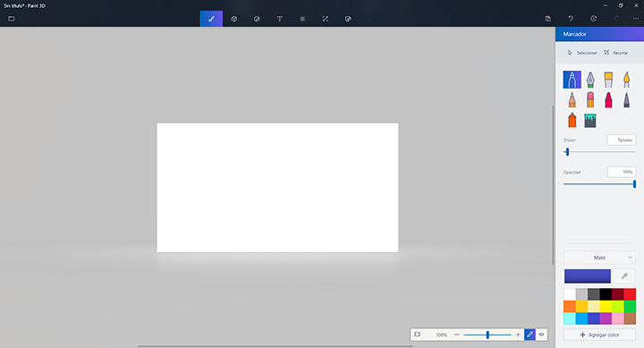644x348 pixels.
Task: Toggle the 2D edit view pencil button
Action: (530, 335)
